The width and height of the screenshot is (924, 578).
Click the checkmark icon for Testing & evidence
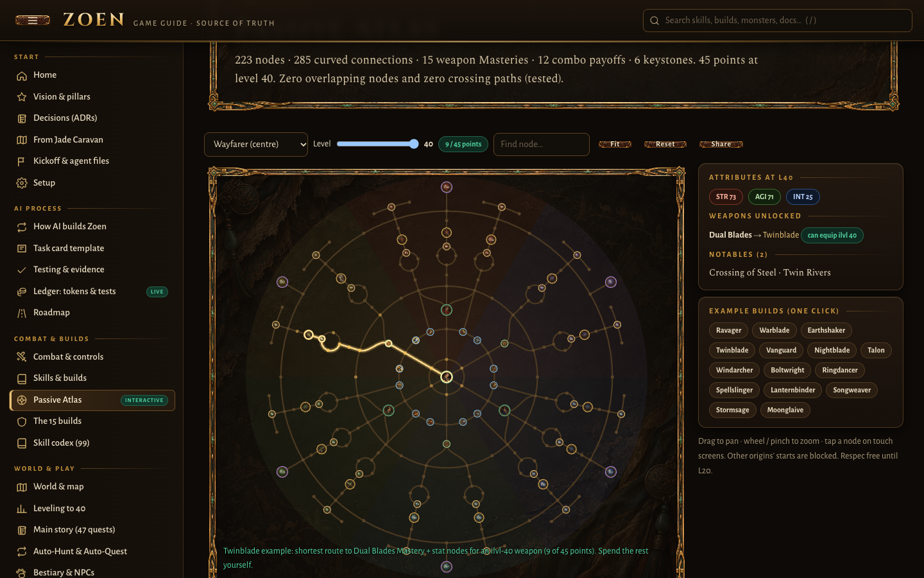click(22, 270)
